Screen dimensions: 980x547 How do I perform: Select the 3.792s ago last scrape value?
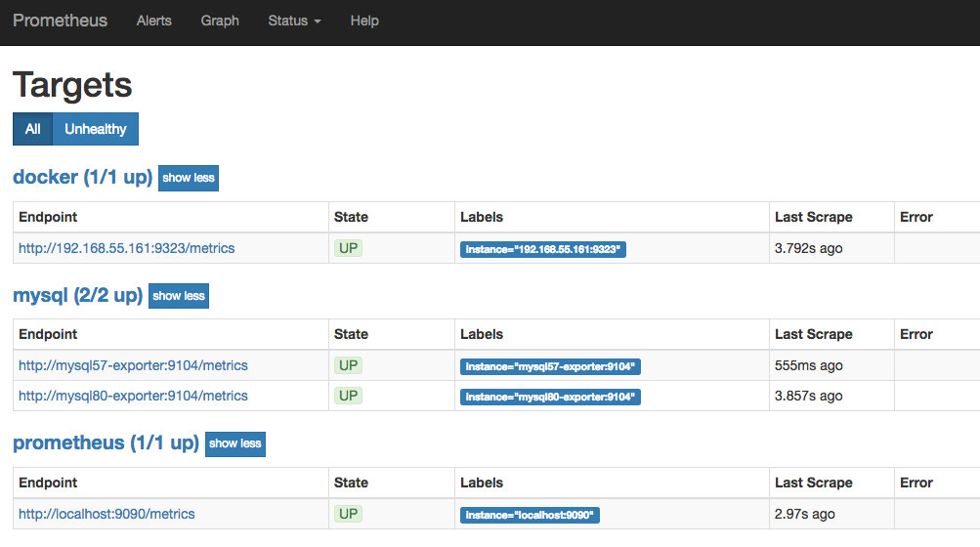pyautogui.click(x=808, y=248)
